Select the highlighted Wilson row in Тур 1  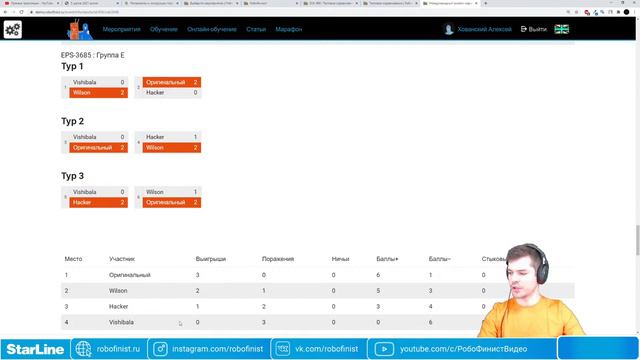tap(98, 93)
